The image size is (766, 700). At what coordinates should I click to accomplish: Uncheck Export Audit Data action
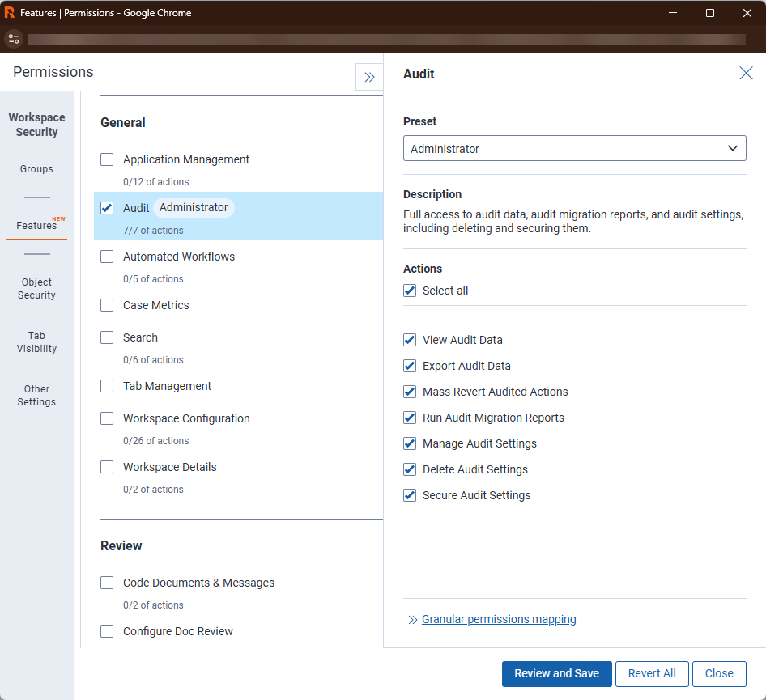tap(410, 366)
